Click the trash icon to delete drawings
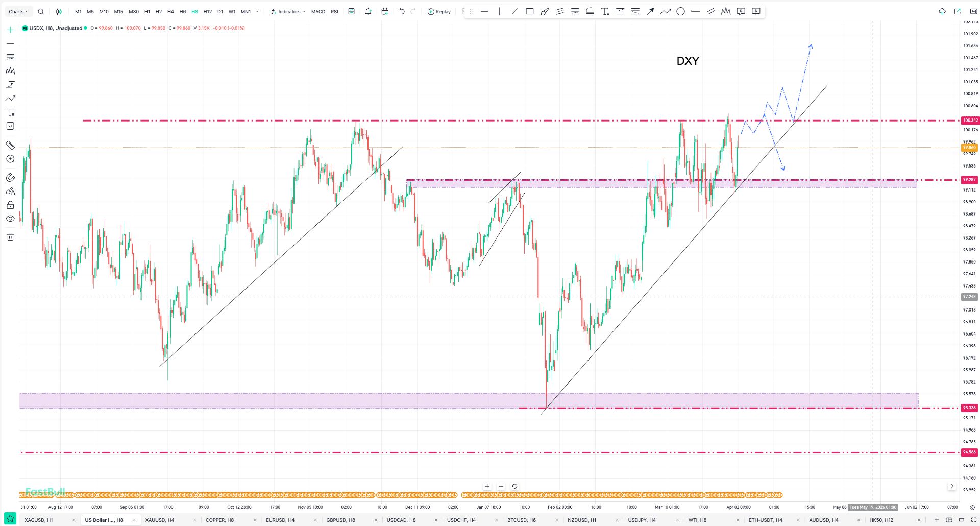The image size is (980, 526). 10,236
